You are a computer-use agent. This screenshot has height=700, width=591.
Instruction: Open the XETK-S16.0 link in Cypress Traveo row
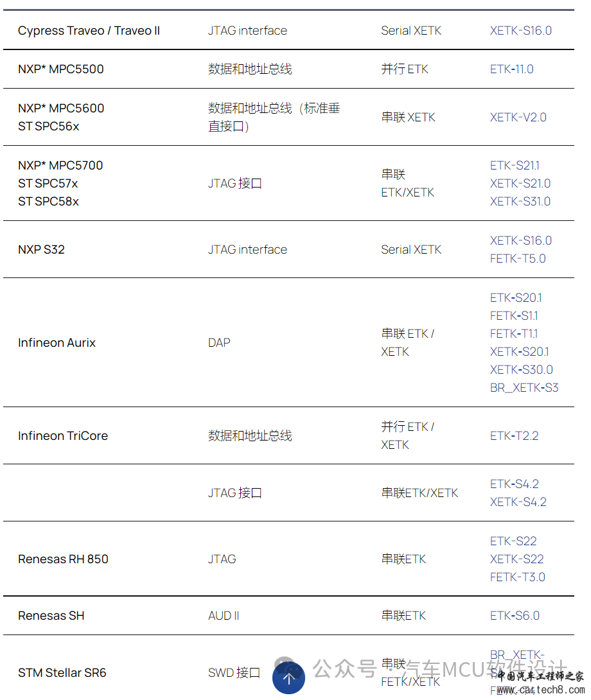click(520, 31)
